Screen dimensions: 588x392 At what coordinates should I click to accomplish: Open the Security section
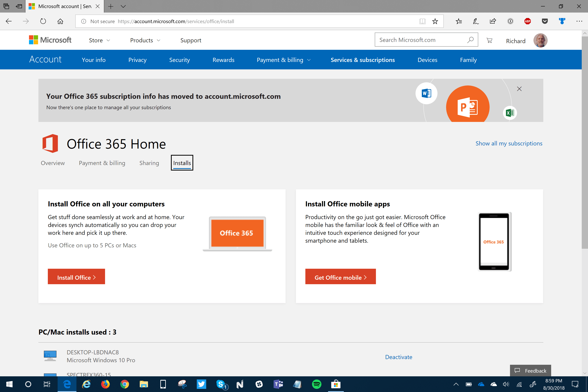point(180,60)
